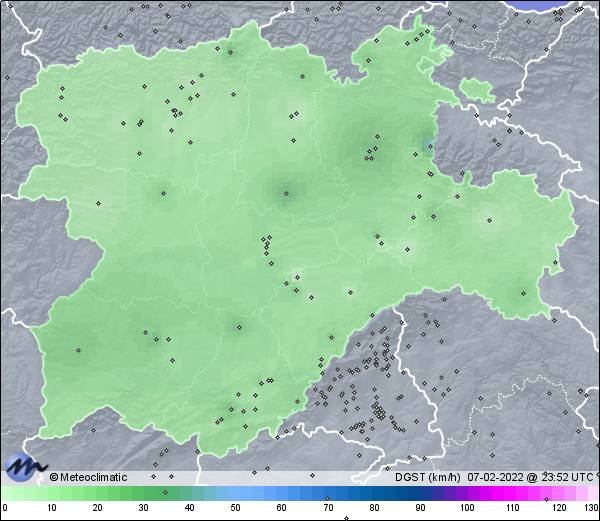Select the DGST (km/h) label
Screen dimensions: 600x521
(427, 477)
